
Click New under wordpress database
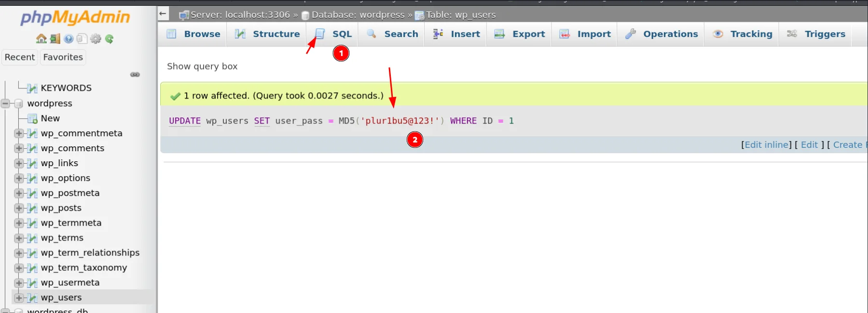click(50, 118)
